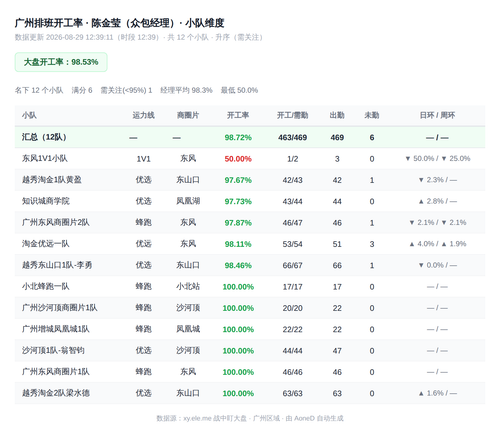Screen dimensions: 500x440
Task: Click 22/22 cell
Action: [292, 329]
